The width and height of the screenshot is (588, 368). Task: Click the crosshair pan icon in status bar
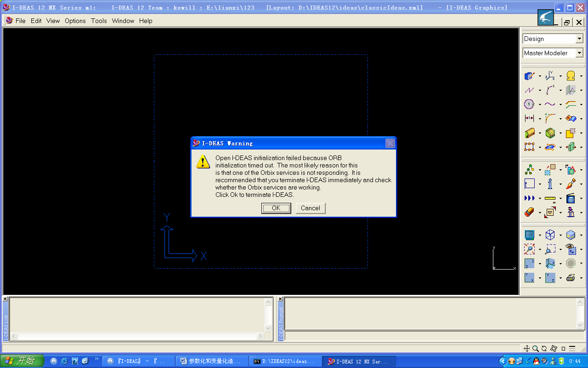(x=527, y=349)
